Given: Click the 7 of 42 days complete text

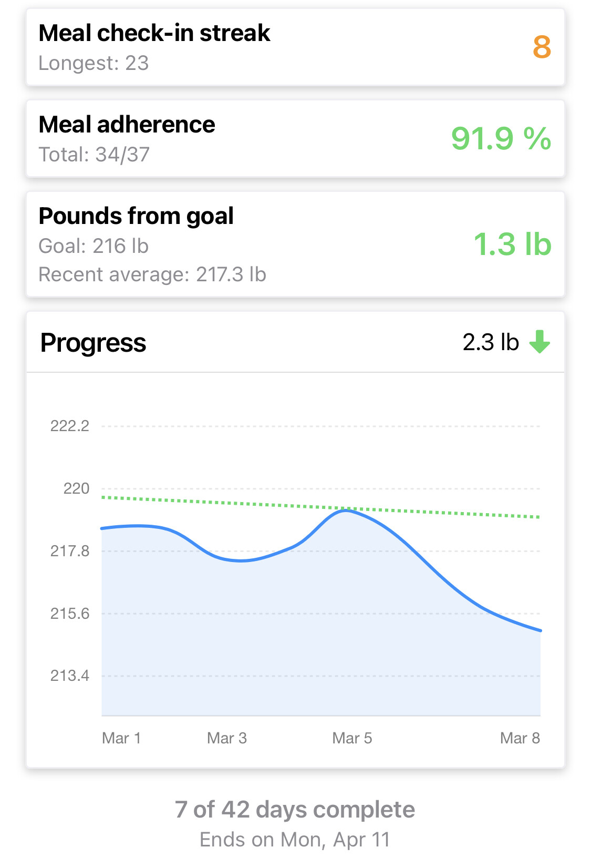Looking at the screenshot, I should tap(295, 810).
